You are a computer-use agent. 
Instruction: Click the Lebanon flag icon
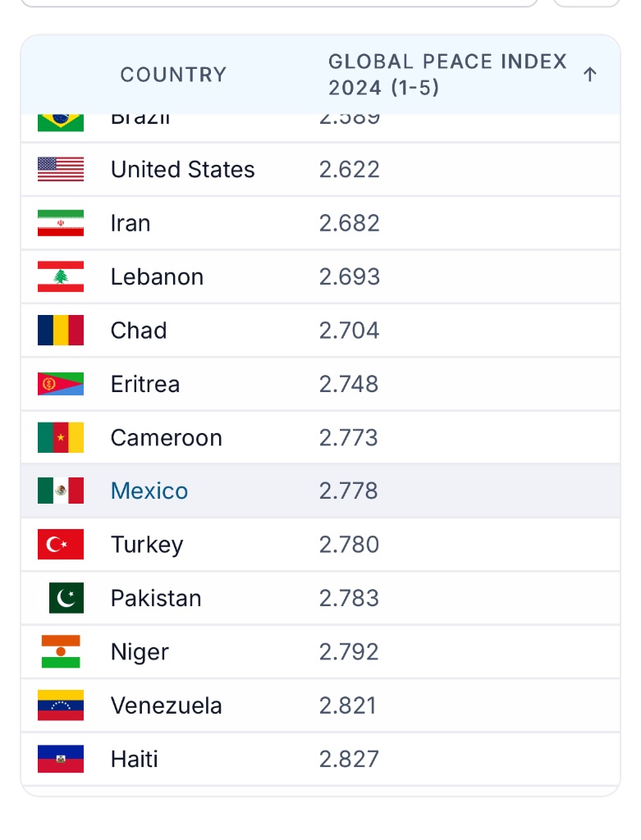click(61, 277)
